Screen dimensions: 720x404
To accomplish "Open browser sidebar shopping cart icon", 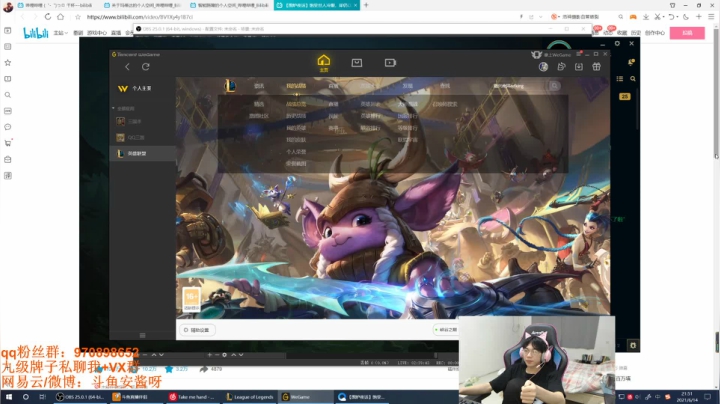I will pos(8,143).
